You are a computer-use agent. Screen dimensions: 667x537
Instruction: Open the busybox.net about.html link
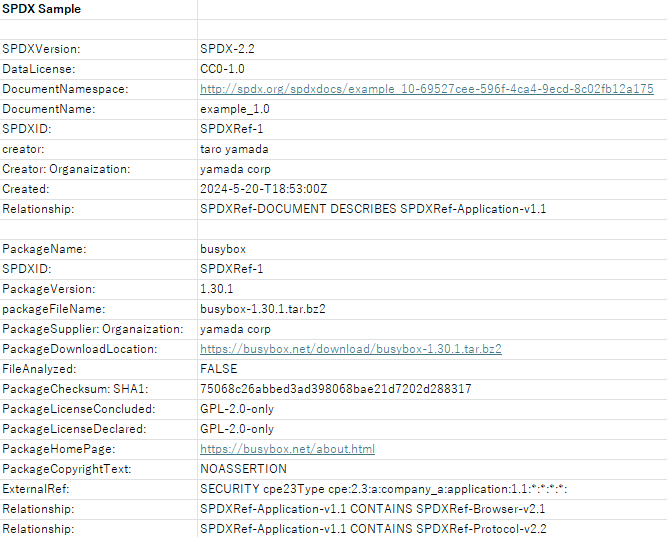point(287,449)
